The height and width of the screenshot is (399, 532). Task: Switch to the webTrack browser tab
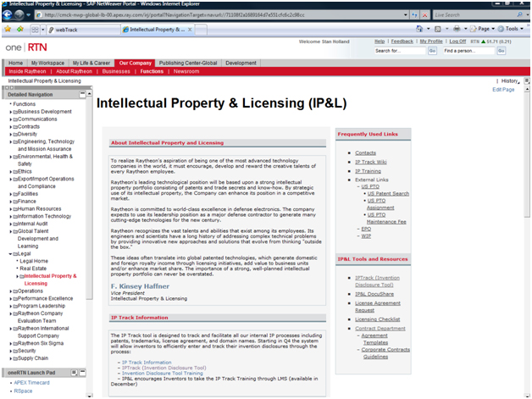83,30
